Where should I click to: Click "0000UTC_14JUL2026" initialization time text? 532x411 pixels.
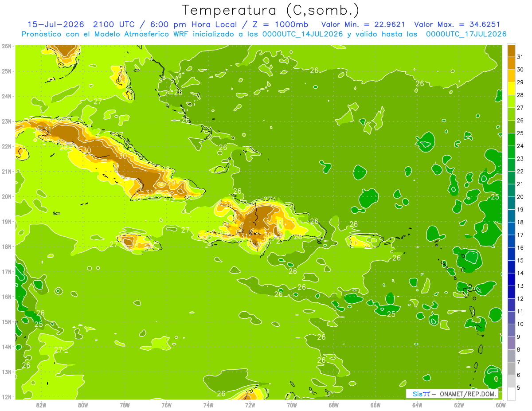(302, 34)
